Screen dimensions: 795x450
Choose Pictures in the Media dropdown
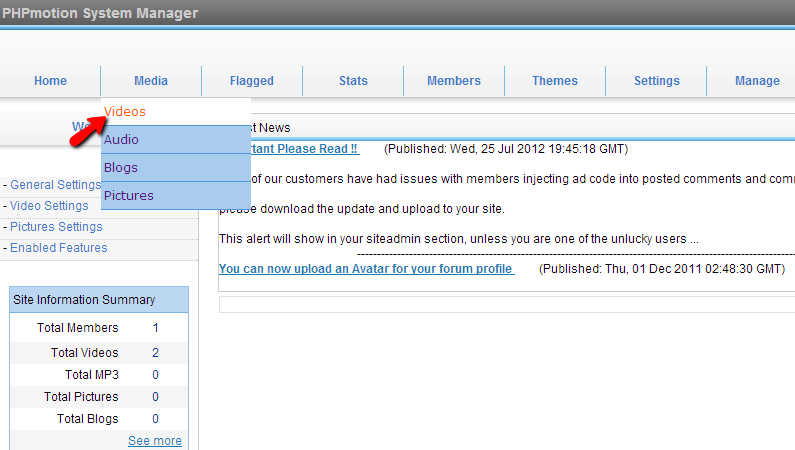[176, 195]
